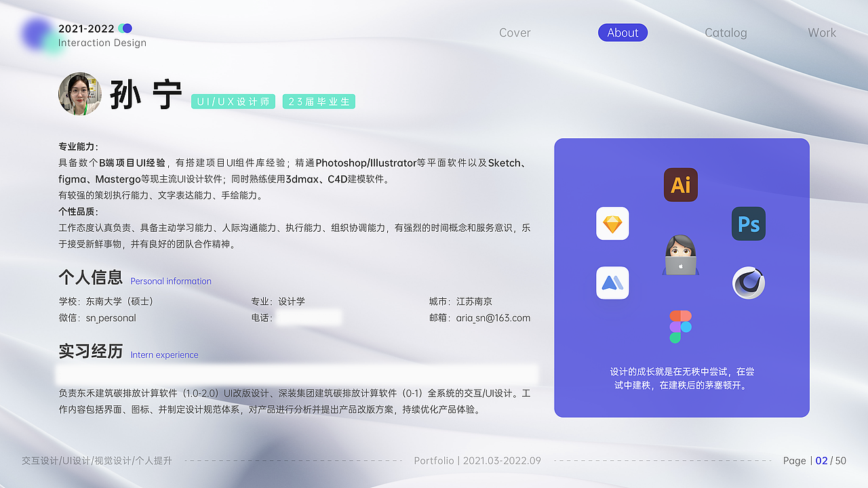This screenshot has width=868, height=488.
Task: Click 学校：东南大学（硕士）
Action: coord(106,302)
